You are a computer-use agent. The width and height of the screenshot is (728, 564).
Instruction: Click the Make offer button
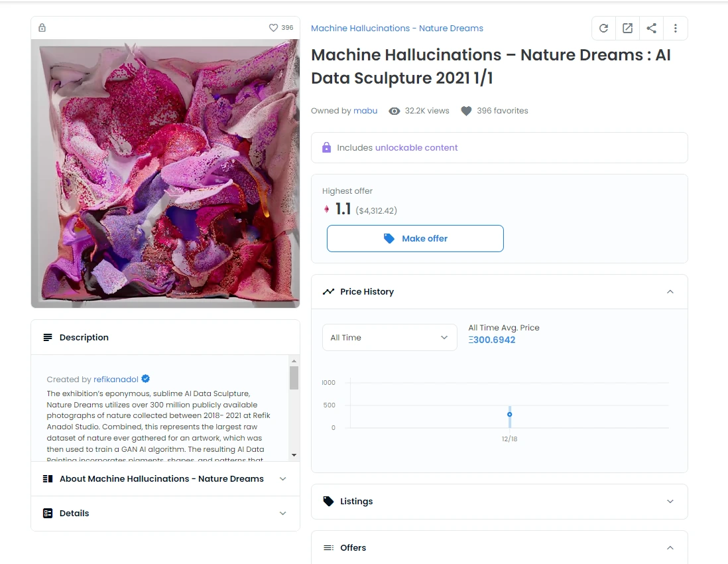click(x=415, y=239)
